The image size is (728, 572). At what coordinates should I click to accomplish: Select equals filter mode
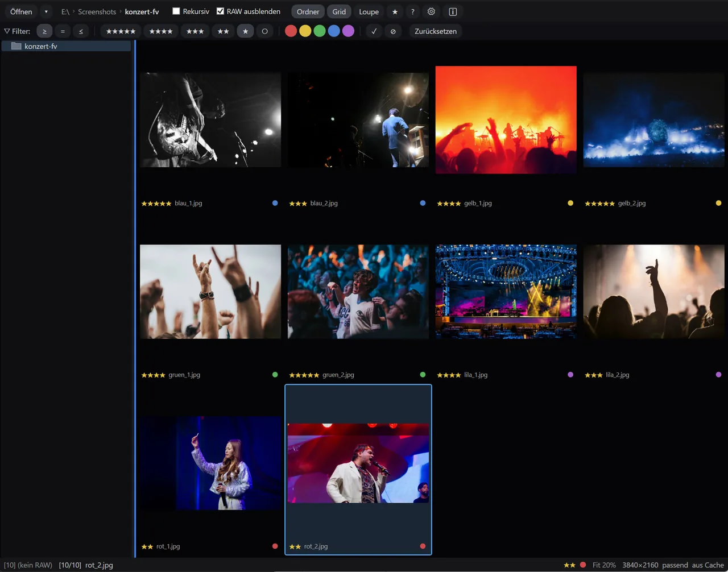tap(63, 31)
